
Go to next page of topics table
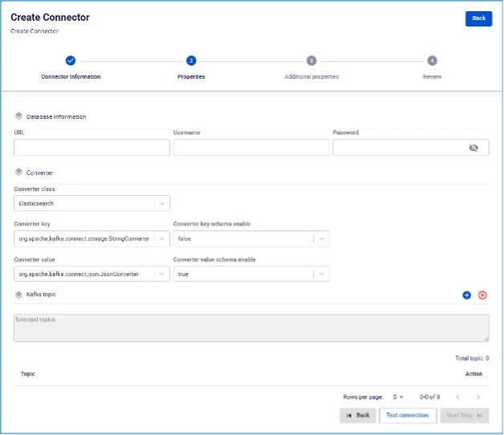pos(478,396)
